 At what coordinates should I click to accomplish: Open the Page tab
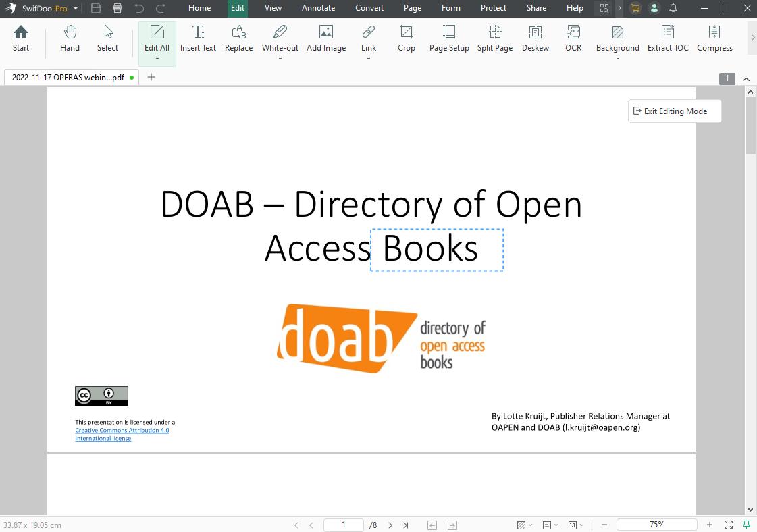click(x=413, y=8)
